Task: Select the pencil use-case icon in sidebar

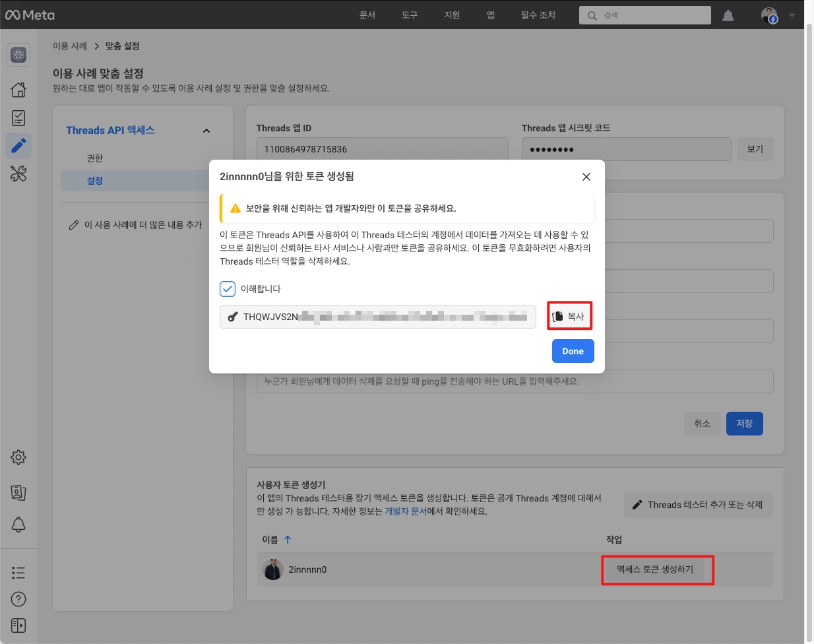Action: pyautogui.click(x=18, y=145)
